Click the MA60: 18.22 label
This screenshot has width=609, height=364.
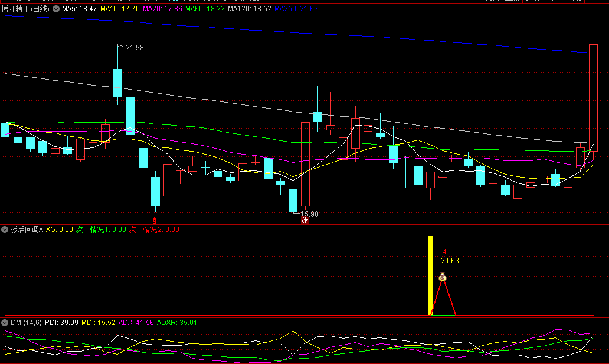point(205,8)
